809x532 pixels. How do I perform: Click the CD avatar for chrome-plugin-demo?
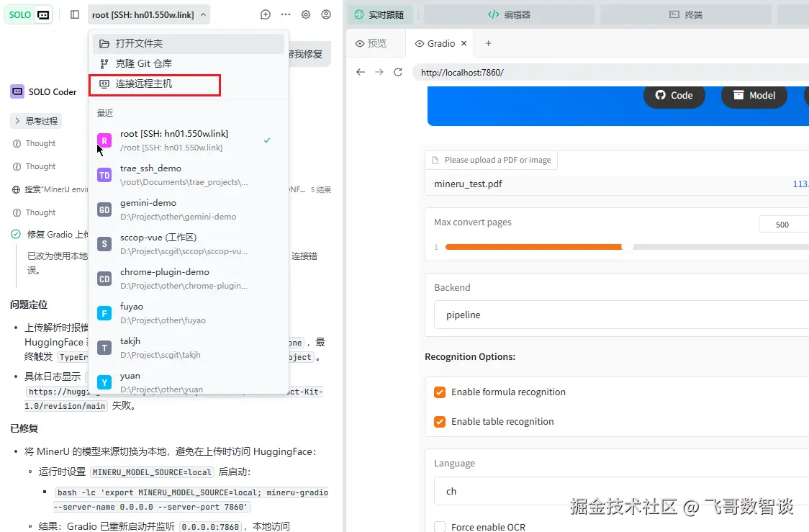(104, 279)
